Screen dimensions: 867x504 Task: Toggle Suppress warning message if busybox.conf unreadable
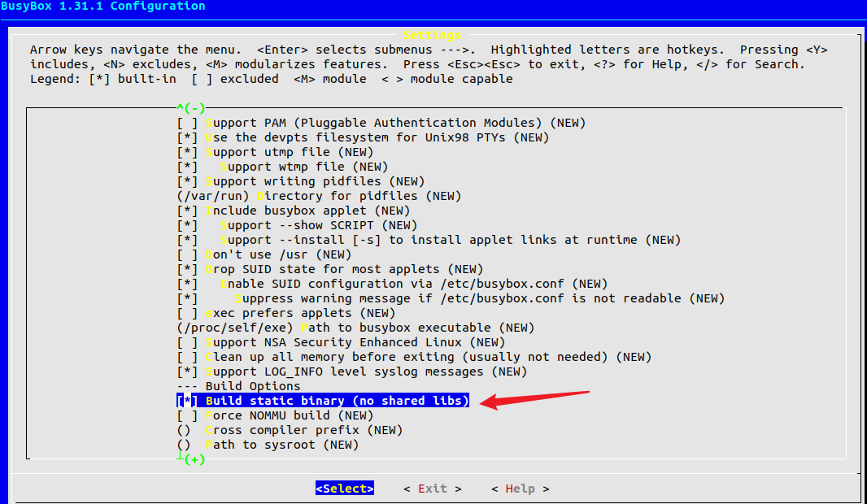tap(451, 298)
